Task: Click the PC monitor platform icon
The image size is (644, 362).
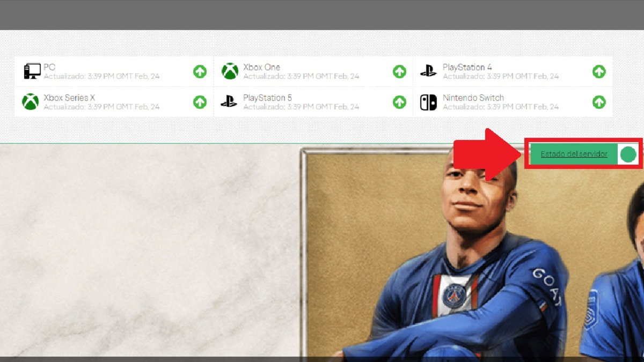Action: pyautogui.click(x=32, y=71)
